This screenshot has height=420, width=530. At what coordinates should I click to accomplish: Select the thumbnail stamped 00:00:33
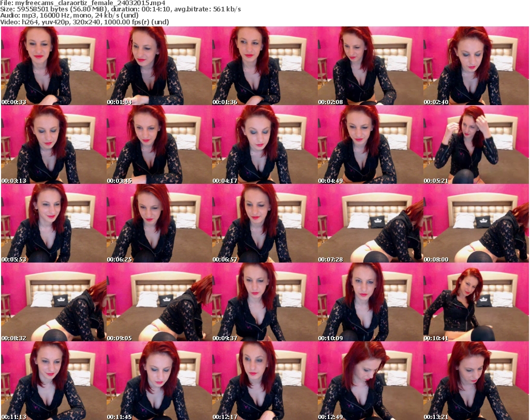pos(54,66)
